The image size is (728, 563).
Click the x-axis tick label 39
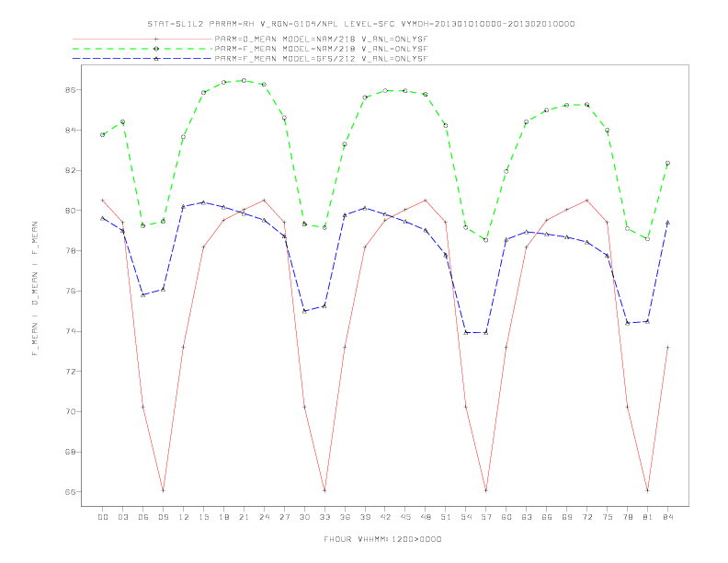365,517
